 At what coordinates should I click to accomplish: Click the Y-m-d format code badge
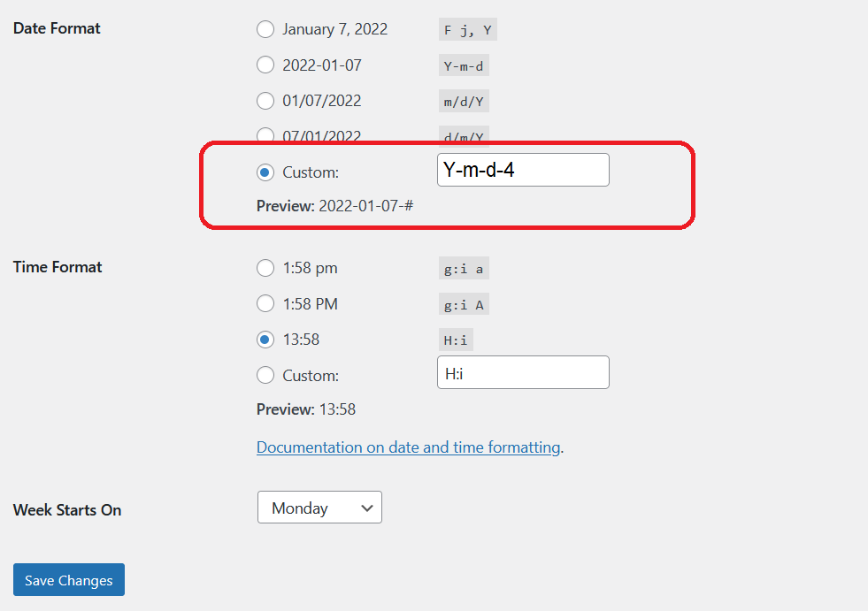click(x=463, y=65)
